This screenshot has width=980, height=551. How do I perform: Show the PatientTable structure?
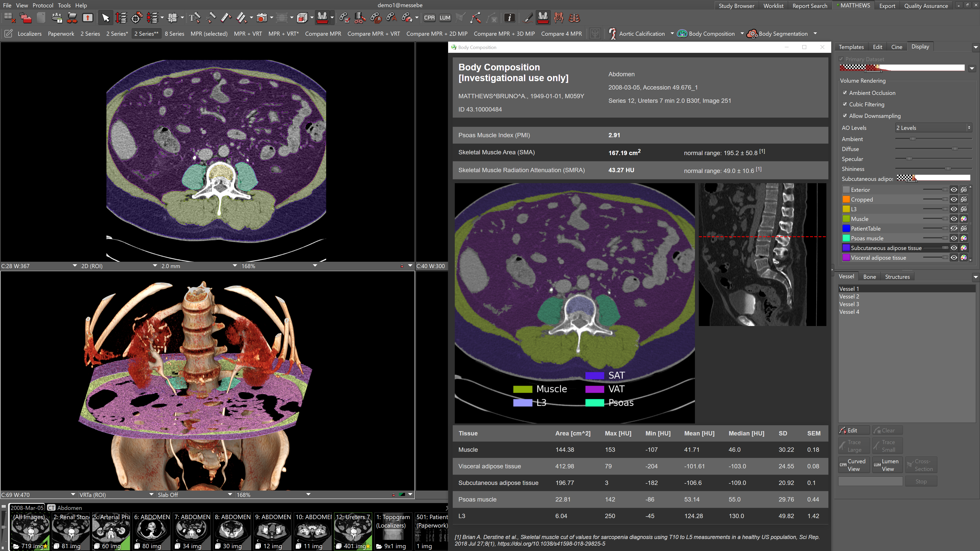click(x=954, y=228)
